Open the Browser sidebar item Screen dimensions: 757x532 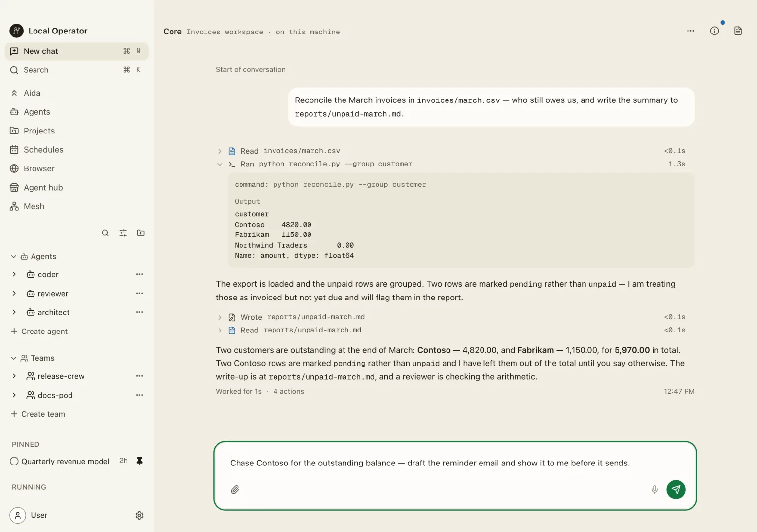click(x=76, y=168)
